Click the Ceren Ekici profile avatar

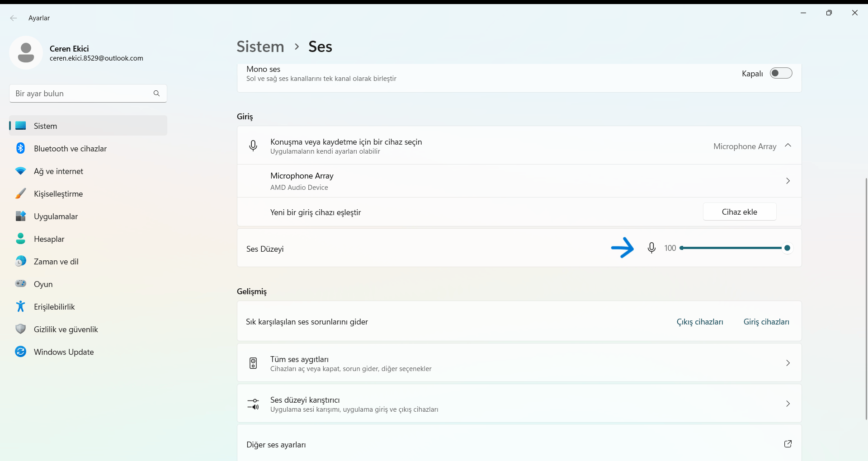[x=26, y=53]
